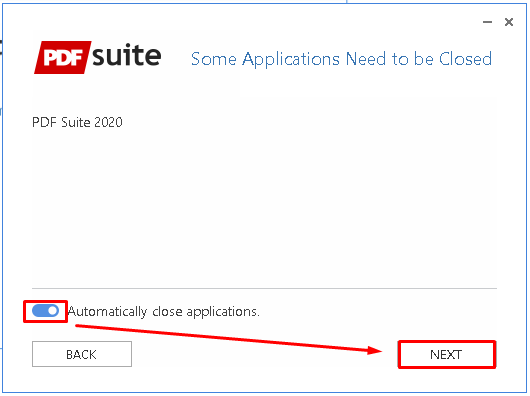Viewport: 530px width, 396px height.
Task: Click the horizontal separator above the toggle
Action: coord(264,289)
